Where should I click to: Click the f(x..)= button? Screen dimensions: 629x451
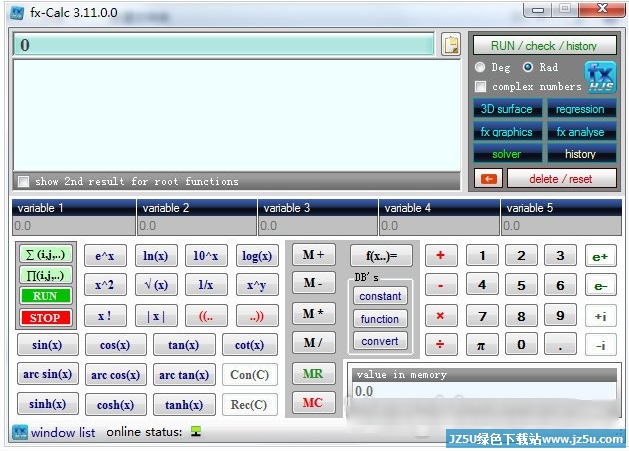point(381,256)
